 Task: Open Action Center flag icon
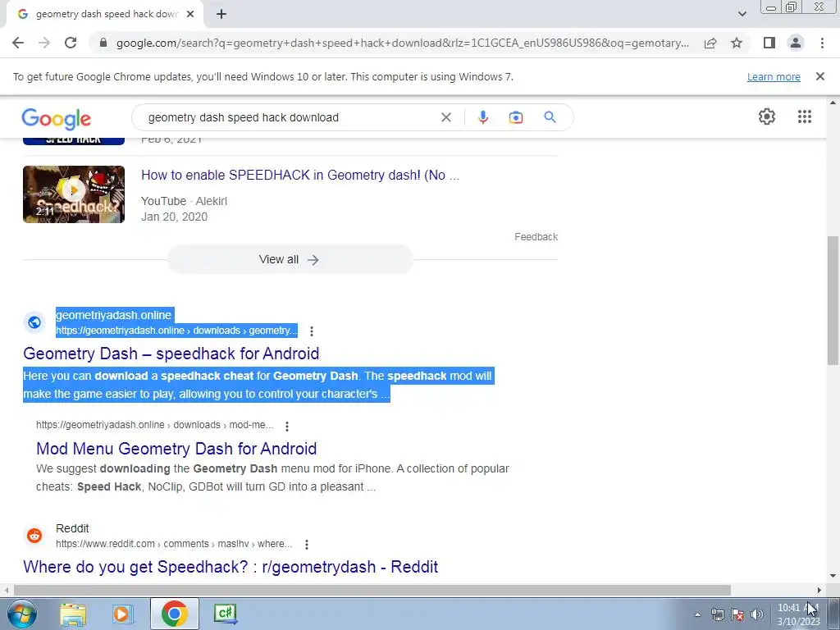click(x=737, y=614)
